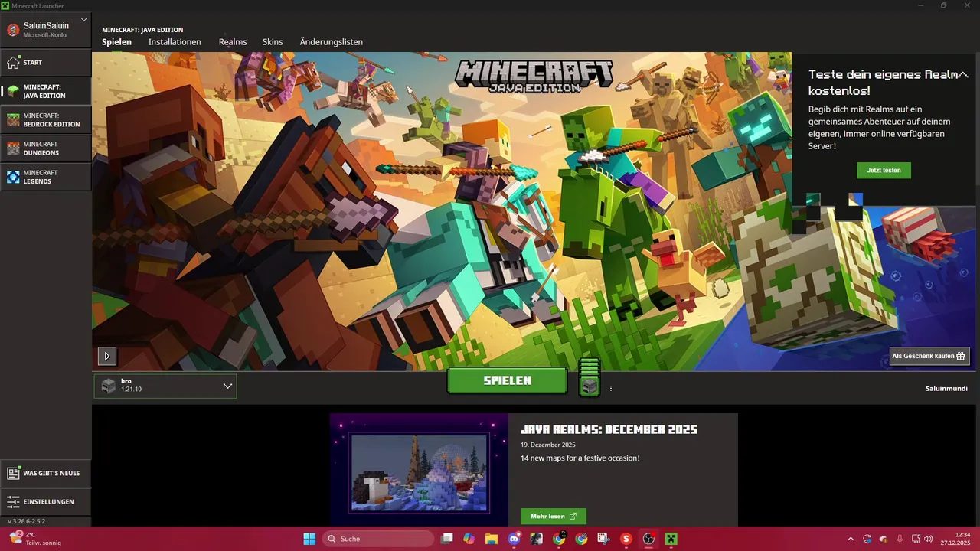Open the Realms tab
Viewport: 980px width, 551px height.
click(x=233, y=42)
